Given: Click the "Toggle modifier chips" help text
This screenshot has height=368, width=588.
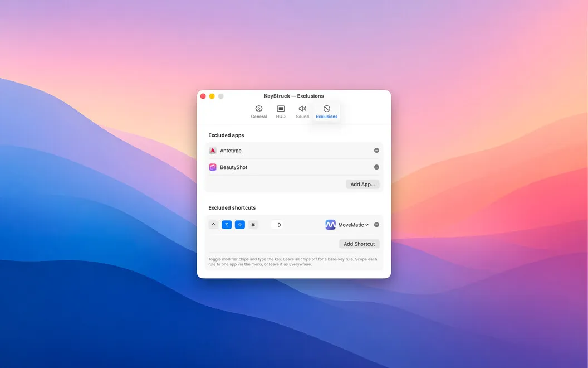Looking at the screenshot, I should [293, 262].
